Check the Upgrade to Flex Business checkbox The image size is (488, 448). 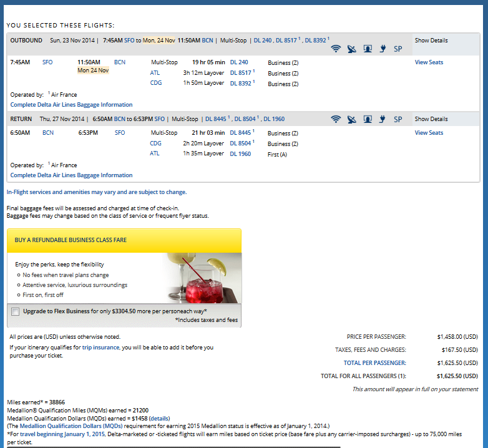tap(15, 311)
